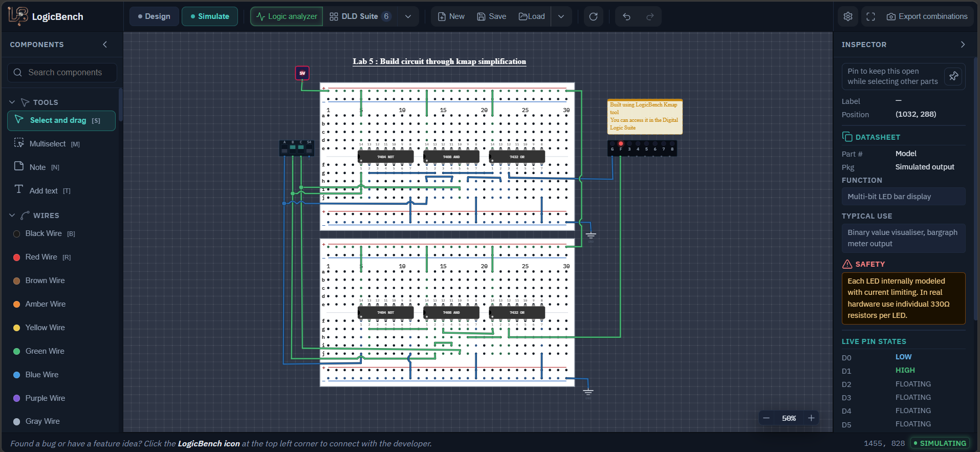
Task: Click the Search components field
Action: pos(62,73)
